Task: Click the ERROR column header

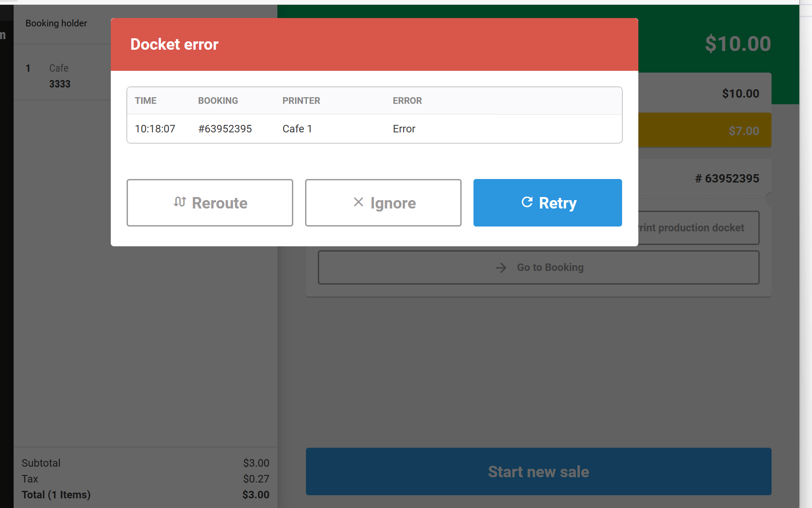Action: pyautogui.click(x=407, y=101)
